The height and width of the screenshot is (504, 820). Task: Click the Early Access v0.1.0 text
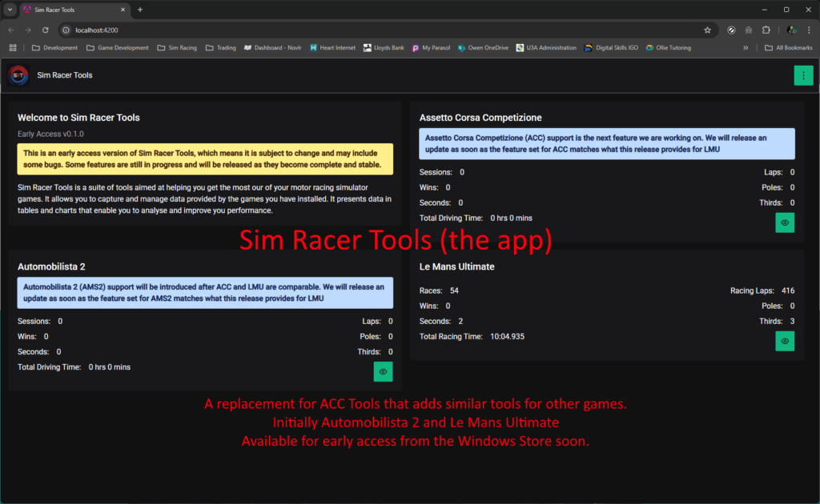[50, 134]
